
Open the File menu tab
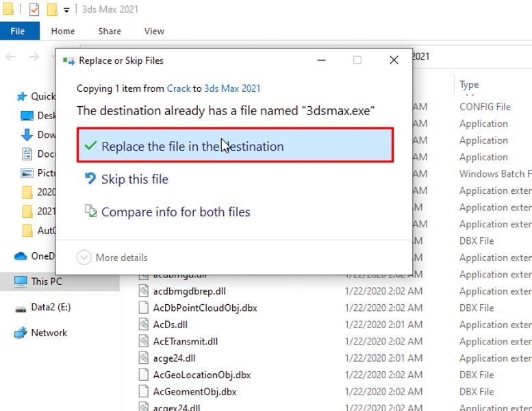pos(18,31)
